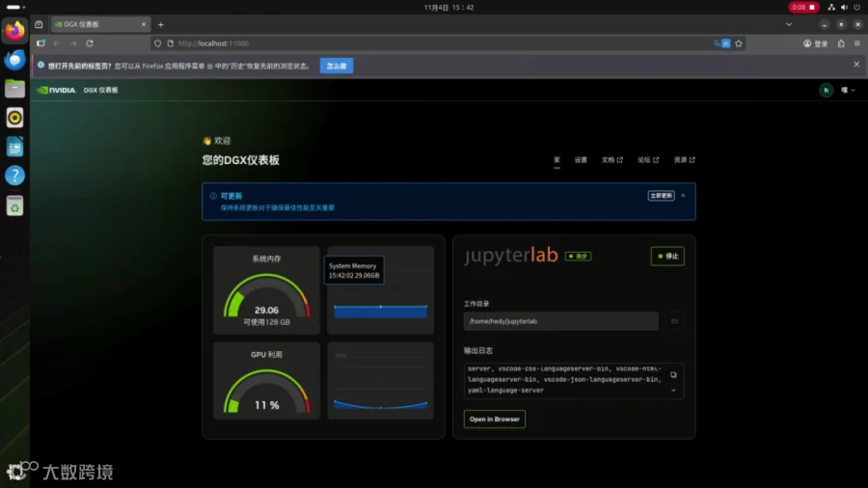This screenshot has height=488, width=868.
Task: Click the 您的DGX仪表板 heading
Action: pos(240,160)
